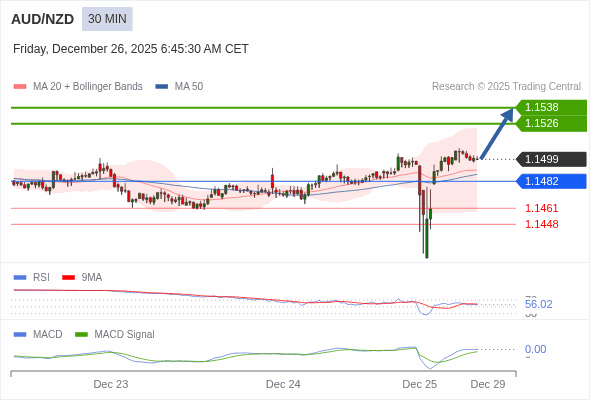
Task: Click the 'MACD Signal' legend label
Action: pyautogui.click(x=125, y=335)
